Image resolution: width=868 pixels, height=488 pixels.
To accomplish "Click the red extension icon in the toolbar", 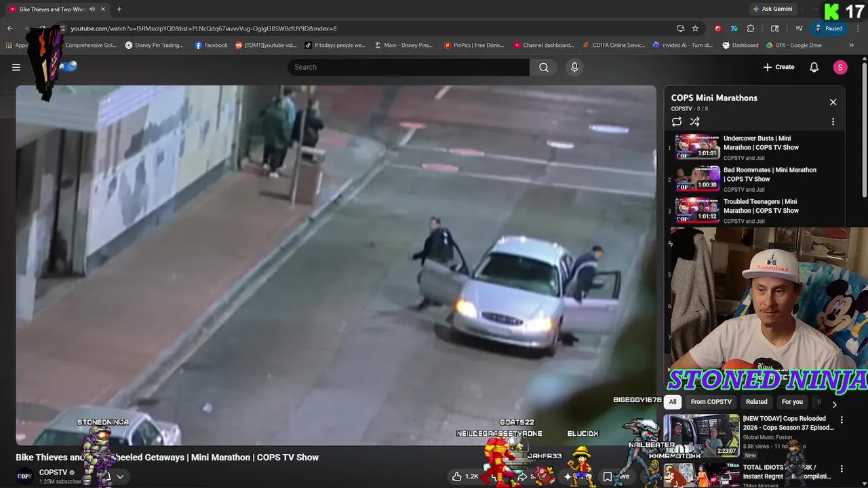I will coord(717,28).
